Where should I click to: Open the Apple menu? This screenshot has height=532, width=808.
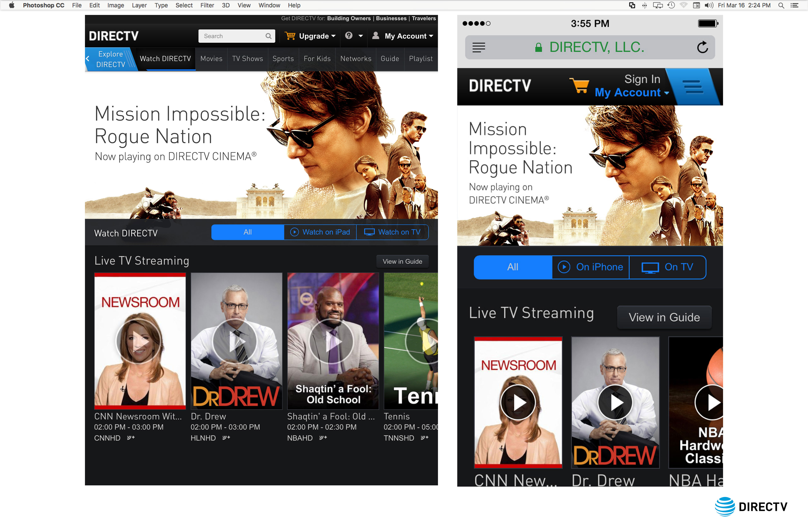coord(12,5)
